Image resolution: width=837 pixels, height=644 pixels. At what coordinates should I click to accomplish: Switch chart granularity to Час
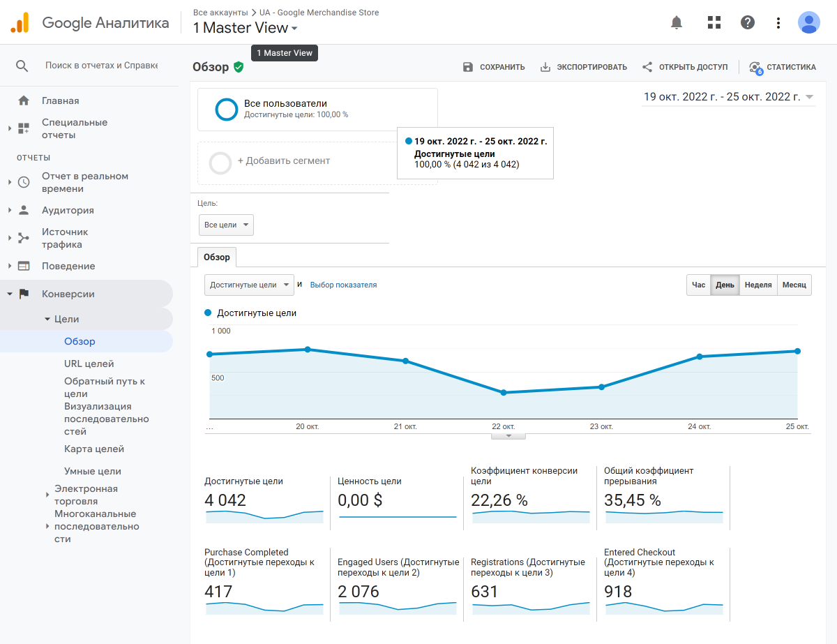click(698, 285)
